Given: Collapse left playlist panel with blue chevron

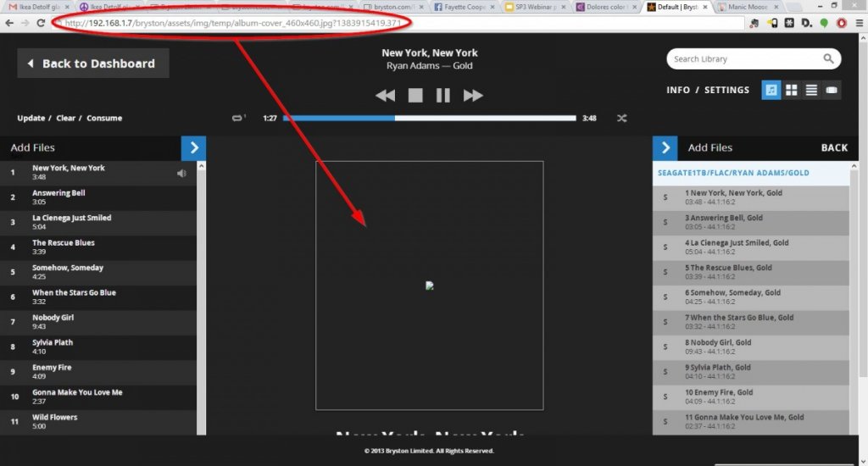Looking at the screenshot, I should 194,147.
